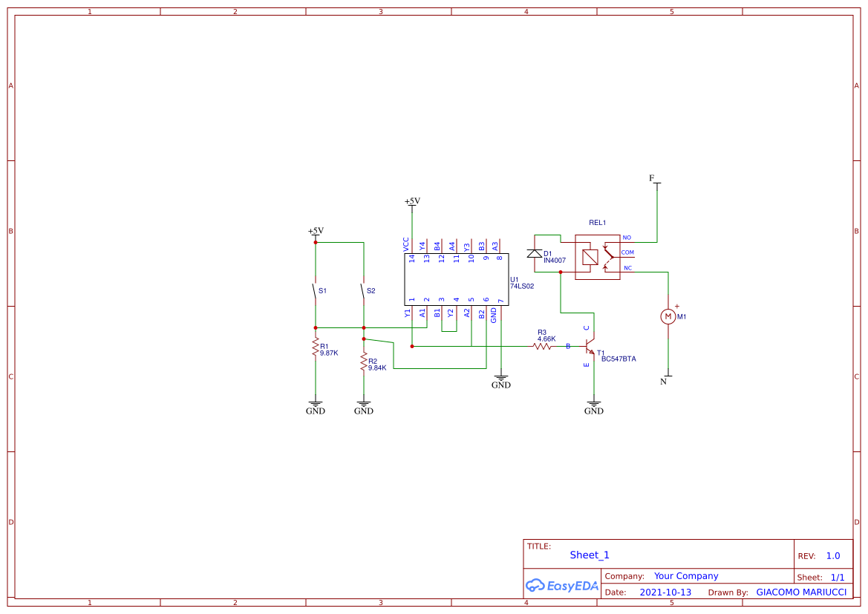Click the date 2021-10-13 in title block

pyautogui.click(x=664, y=592)
